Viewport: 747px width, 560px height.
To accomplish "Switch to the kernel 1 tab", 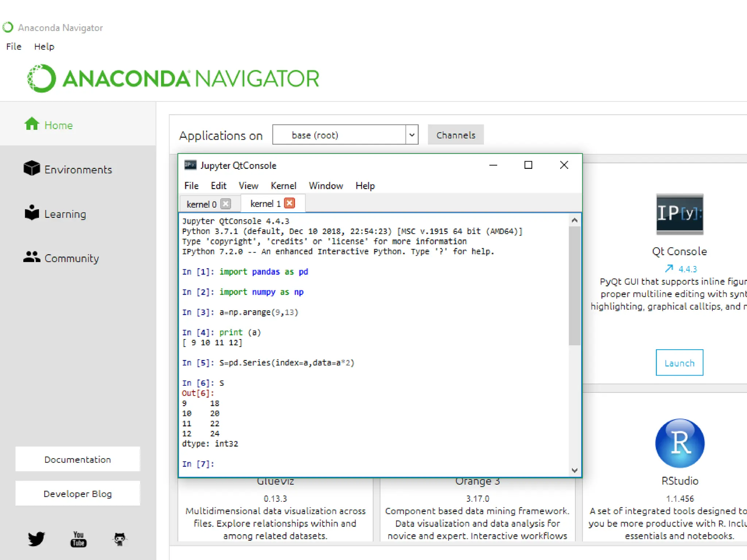I will 265,203.
